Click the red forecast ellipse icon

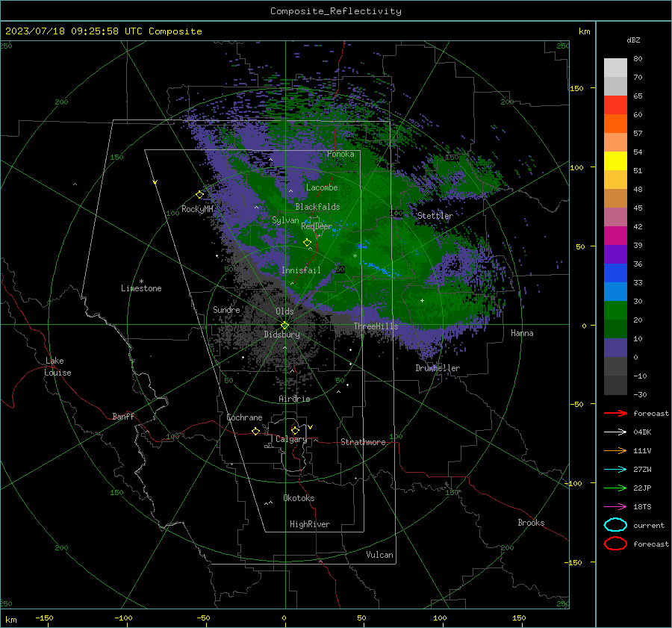615,544
